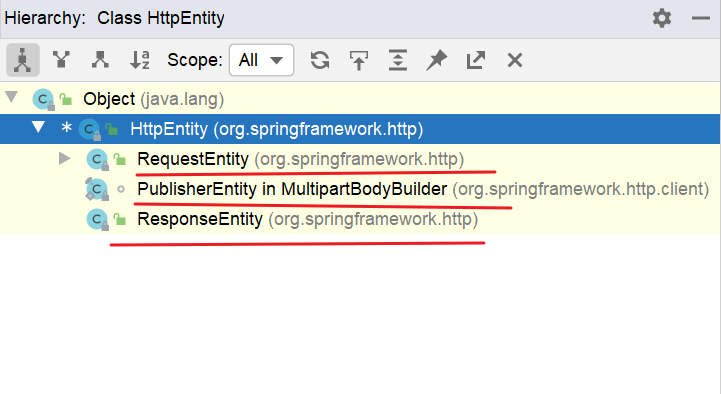Hide the Hierarchy tool window
Image resolution: width=721 pixels, height=394 pixels.
700,18
